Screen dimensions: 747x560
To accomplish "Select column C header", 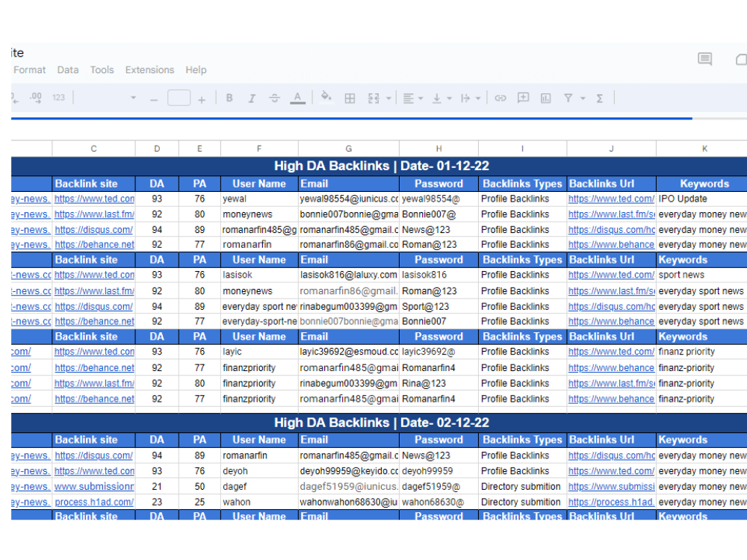I will [94, 149].
